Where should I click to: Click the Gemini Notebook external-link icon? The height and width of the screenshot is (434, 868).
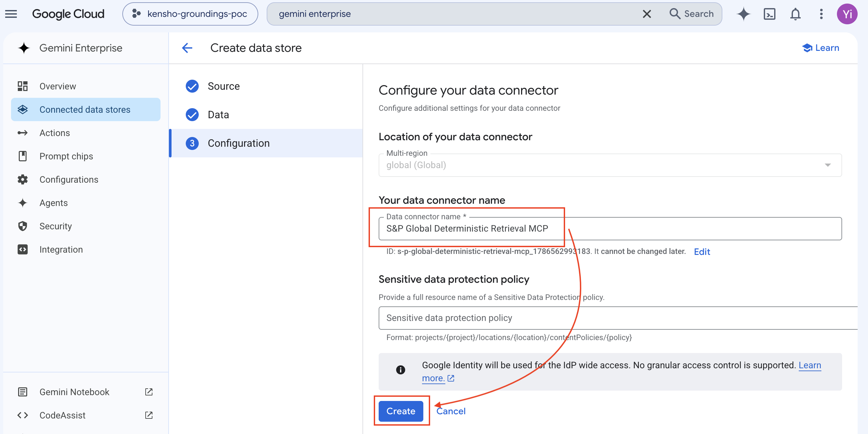click(x=149, y=392)
